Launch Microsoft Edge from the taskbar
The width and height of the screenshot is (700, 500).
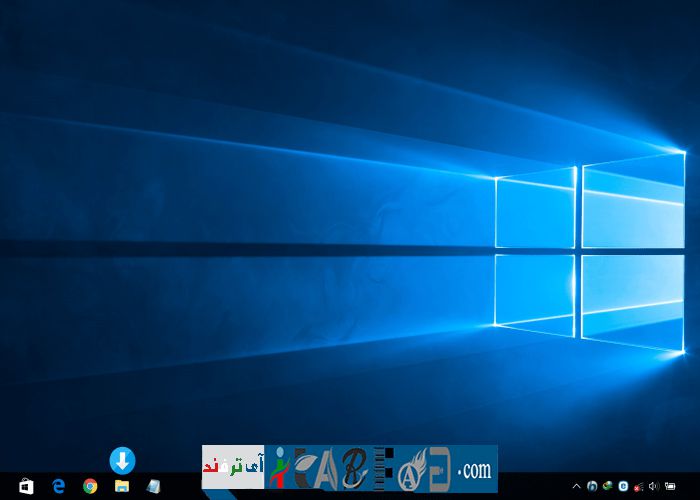click(58, 486)
